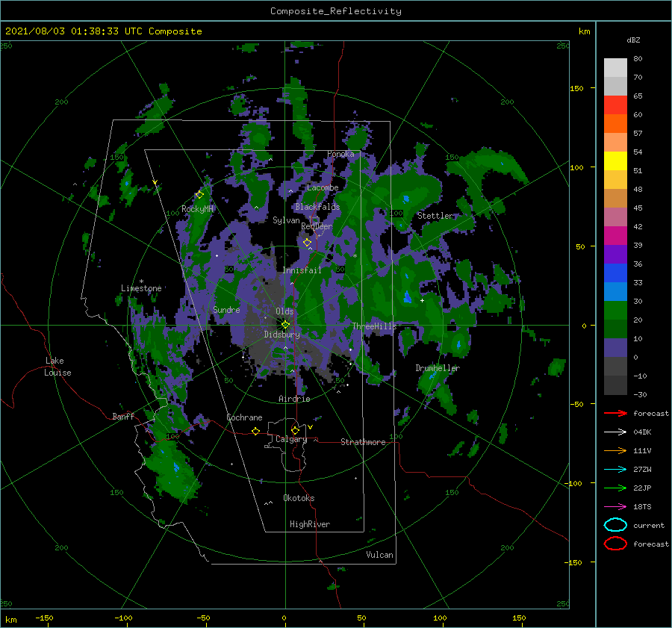Click the Ponoka city label

click(340, 154)
